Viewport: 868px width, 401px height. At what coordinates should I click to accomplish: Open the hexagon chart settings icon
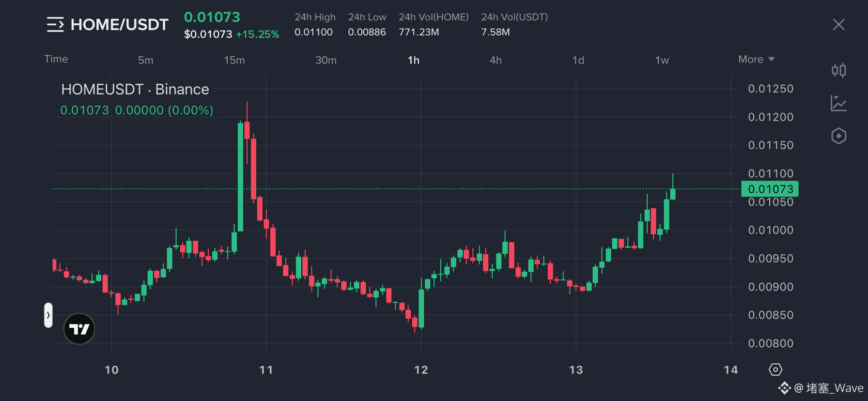point(838,136)
